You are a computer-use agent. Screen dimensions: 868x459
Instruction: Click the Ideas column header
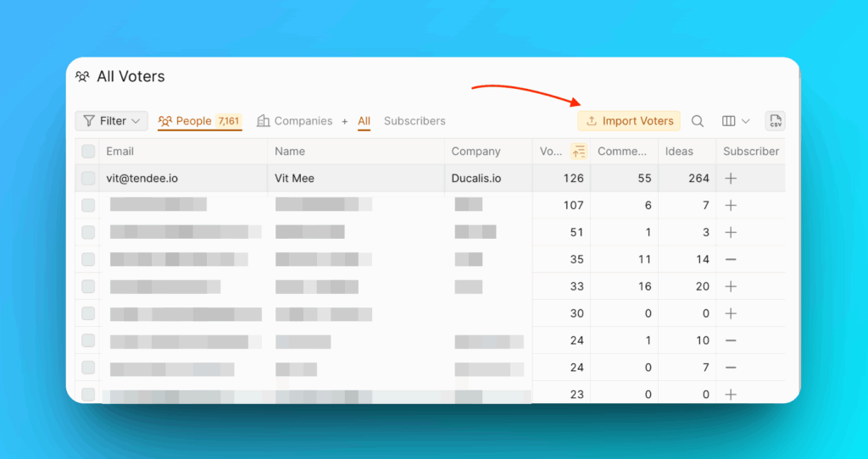679,152
